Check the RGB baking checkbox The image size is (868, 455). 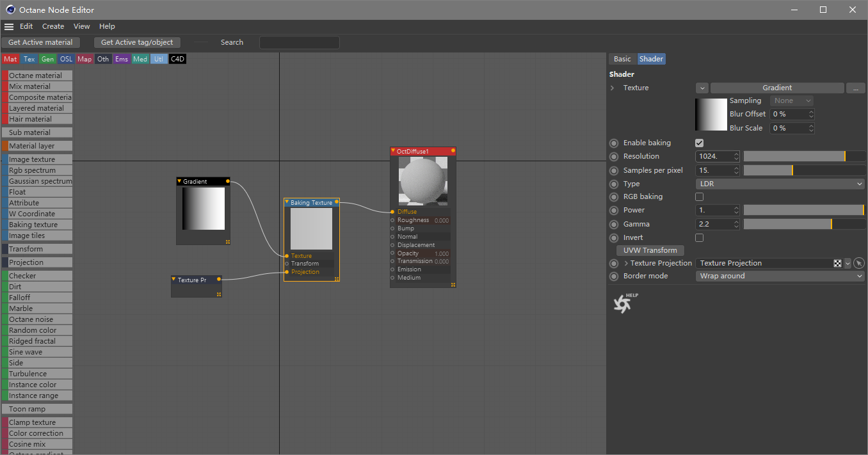tap(699, 196)
